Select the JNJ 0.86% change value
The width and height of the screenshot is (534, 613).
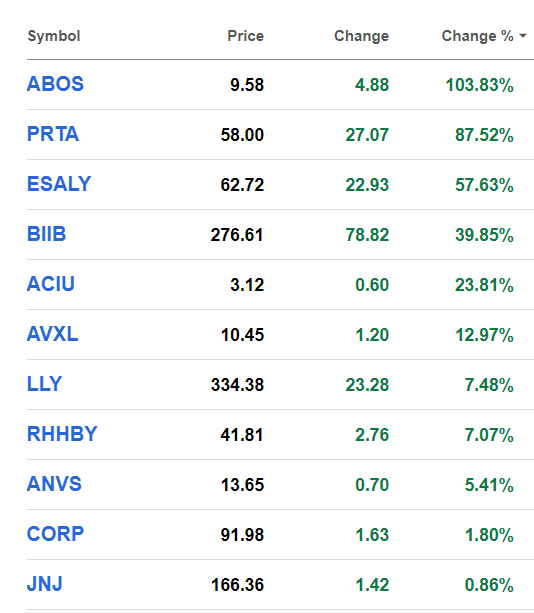pyautogui.click(x=489, y=585)
